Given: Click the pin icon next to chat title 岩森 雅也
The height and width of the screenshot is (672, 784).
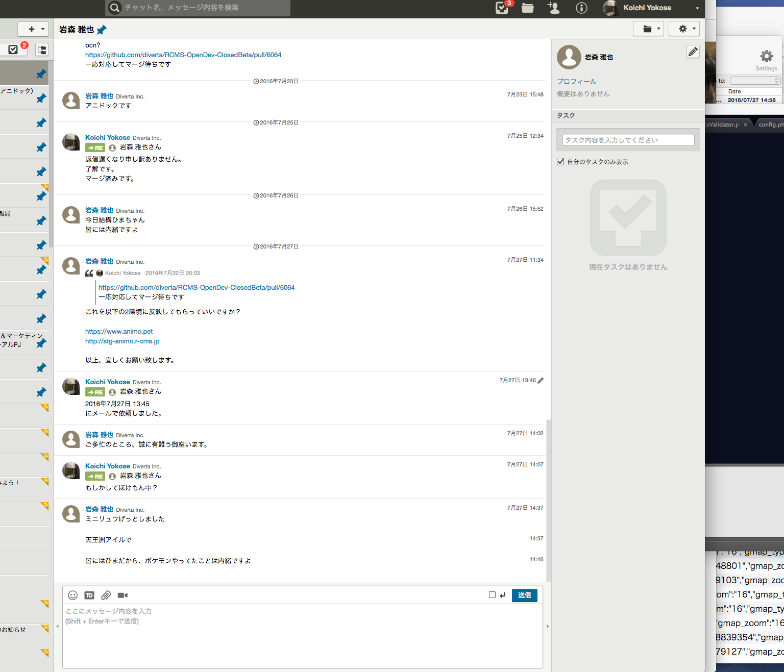Looking at the screenshot, I should point(102,30).
